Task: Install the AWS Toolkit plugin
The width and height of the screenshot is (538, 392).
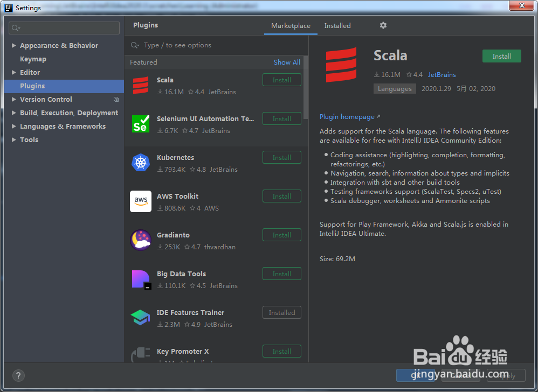Action: coord(282,196)
